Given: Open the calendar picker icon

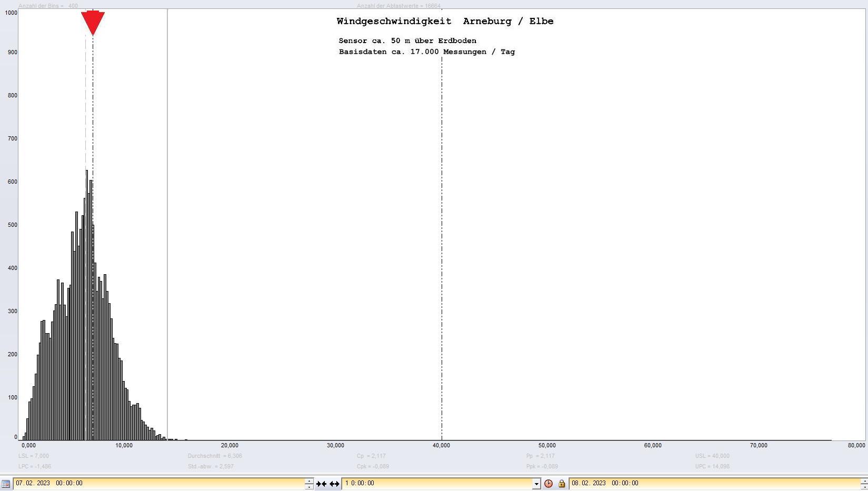Looking at the screenshot, I should click(6, 483).
